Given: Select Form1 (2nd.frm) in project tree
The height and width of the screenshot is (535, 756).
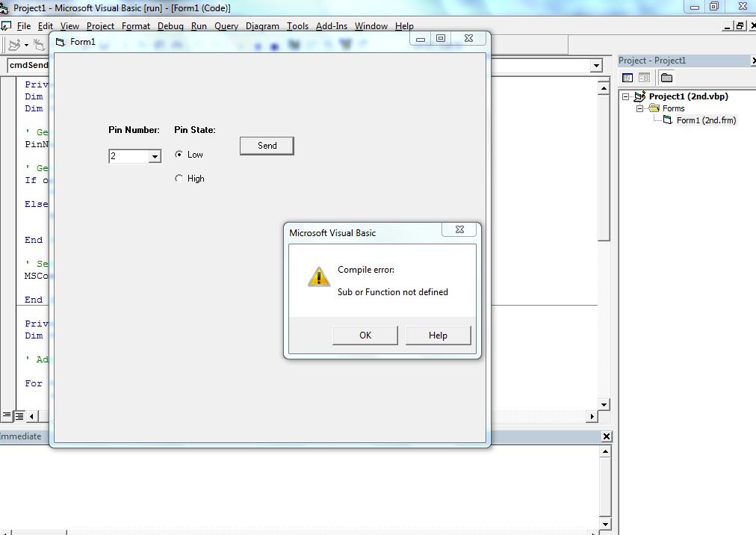Looking at the screenshot, I should click(706, 120).
